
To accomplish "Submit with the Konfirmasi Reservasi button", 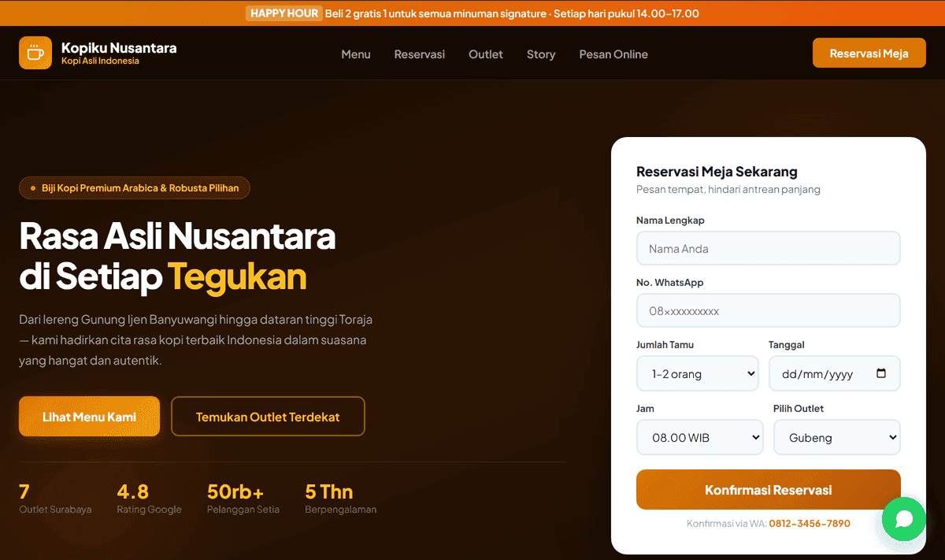I will (x=769, y=490).
